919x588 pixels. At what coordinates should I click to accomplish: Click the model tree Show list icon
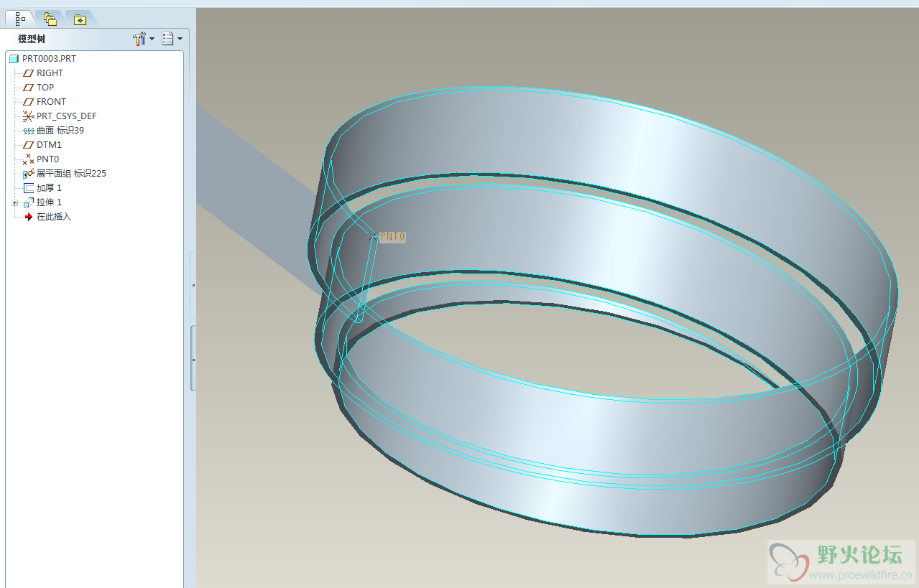167,39
